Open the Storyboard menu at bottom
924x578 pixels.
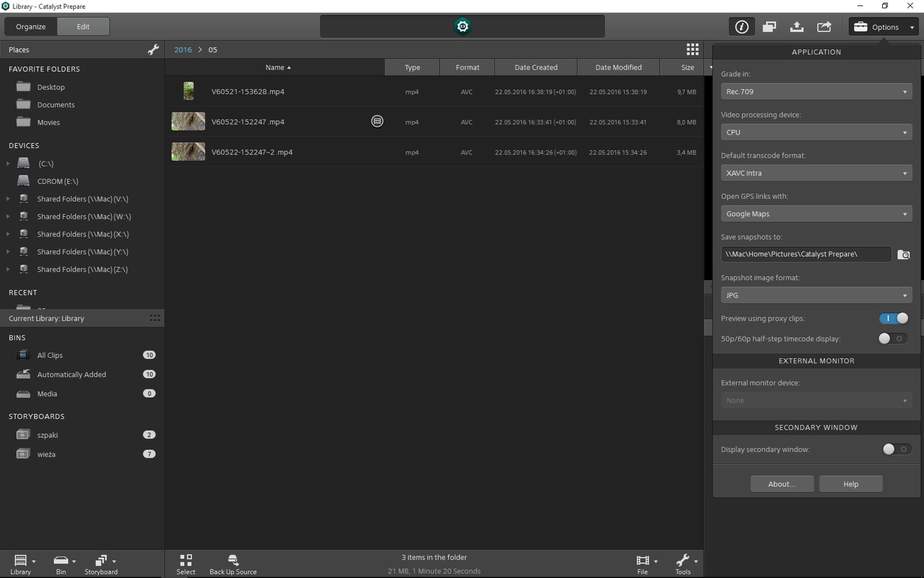tap(101, 565)
